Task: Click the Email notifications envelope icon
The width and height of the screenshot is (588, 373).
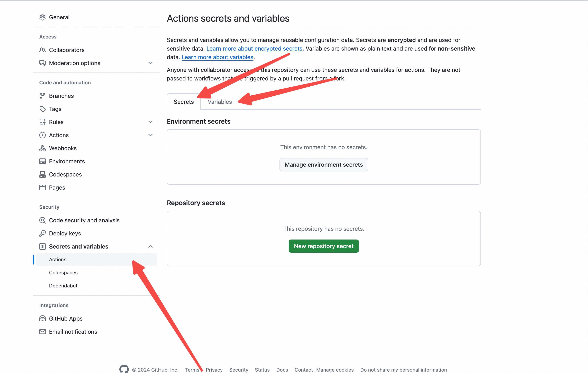Action: click(43, 332)
